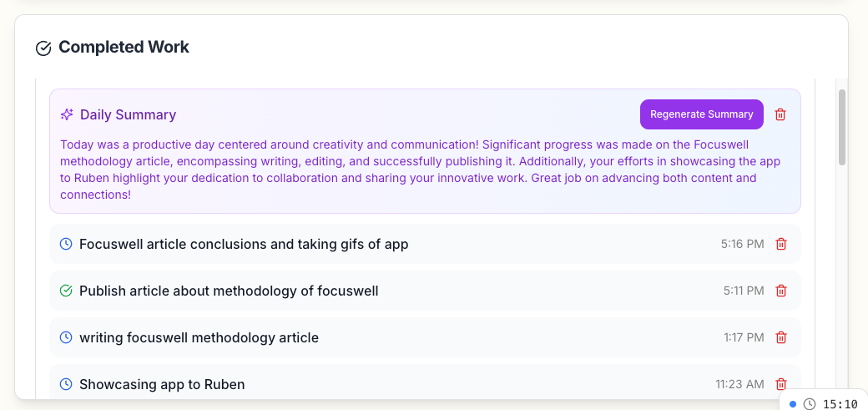Click the vertical scrollbar thumb
Viewport: 868px width, 410px height.
[x=842, y=127]
